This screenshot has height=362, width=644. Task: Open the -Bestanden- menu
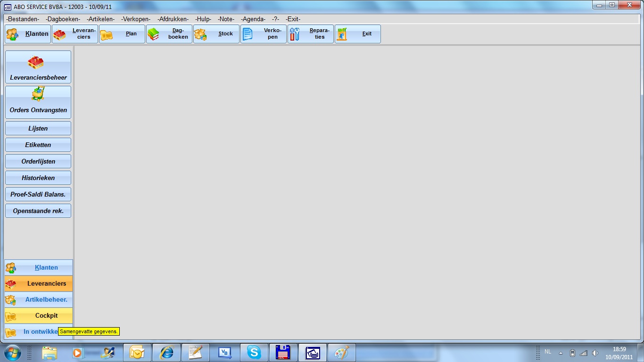pyautogui.click(x=23, y=19)
